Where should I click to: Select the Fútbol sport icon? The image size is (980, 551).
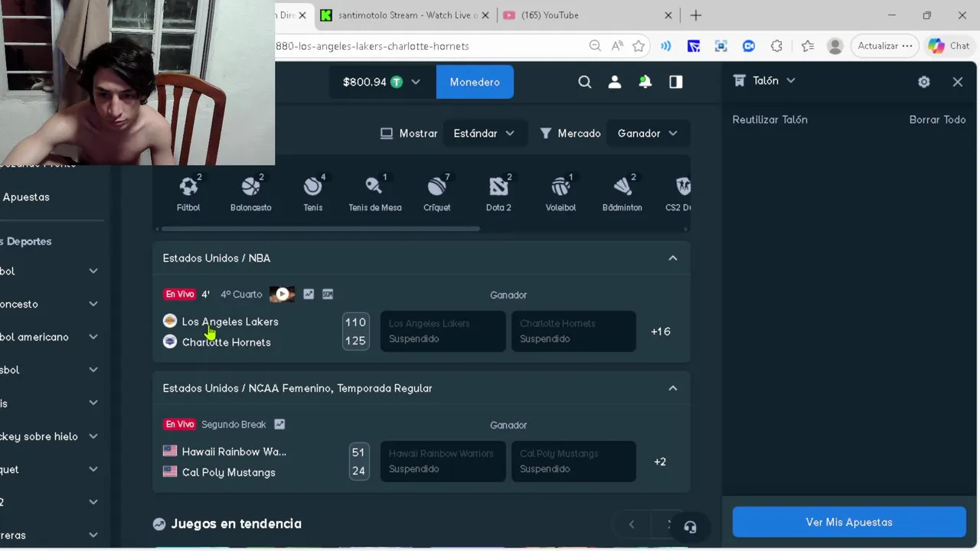pos(188,193)
